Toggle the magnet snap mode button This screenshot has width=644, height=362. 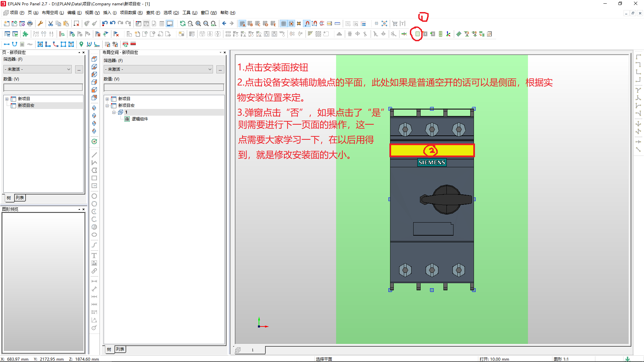coord(307,23)
